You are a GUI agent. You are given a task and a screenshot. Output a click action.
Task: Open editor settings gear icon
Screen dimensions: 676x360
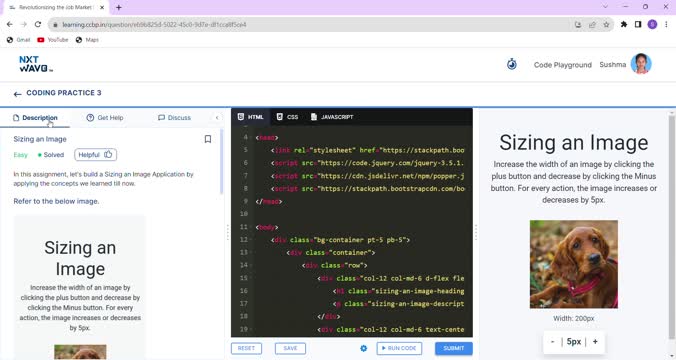click(x=363, y=348)
